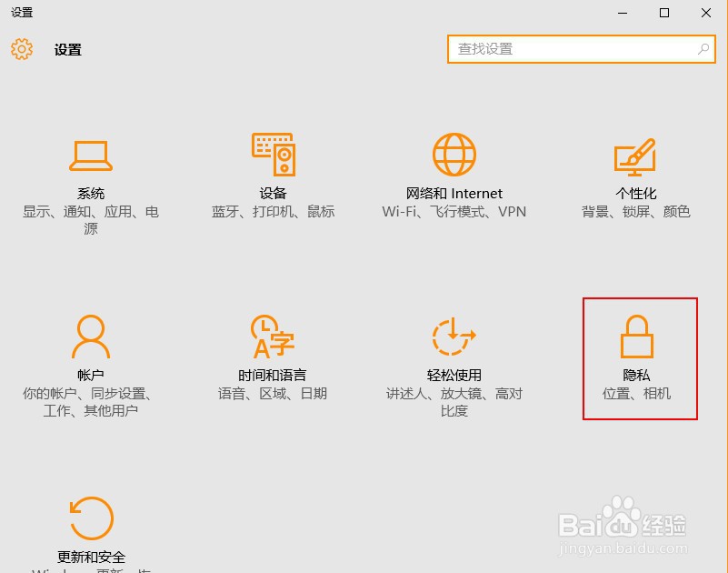Open the 轻松使用 dashed circle icon
The width and height of the screenshot is (728, 573).
pyautogui.click(x=454, y=337)
